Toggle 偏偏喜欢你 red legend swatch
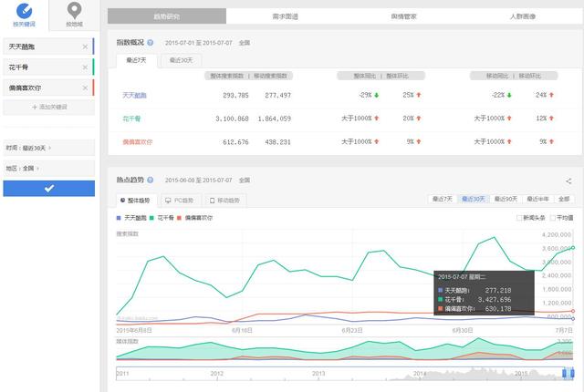Viewport: 584px width, 392px height. (x=179, y=218)
